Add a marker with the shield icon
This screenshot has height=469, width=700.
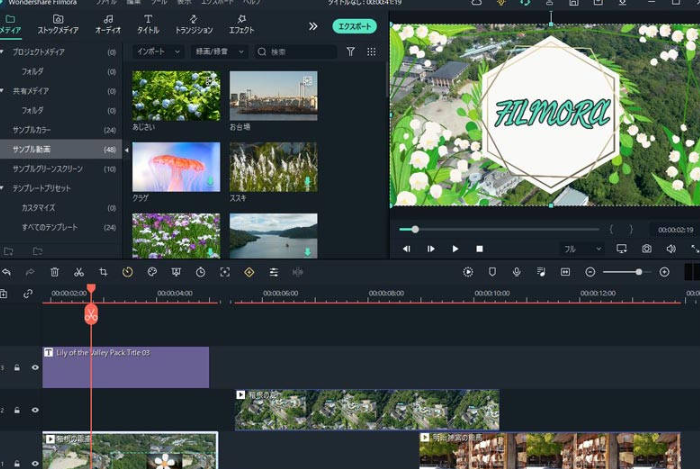[x=492, y=272]
